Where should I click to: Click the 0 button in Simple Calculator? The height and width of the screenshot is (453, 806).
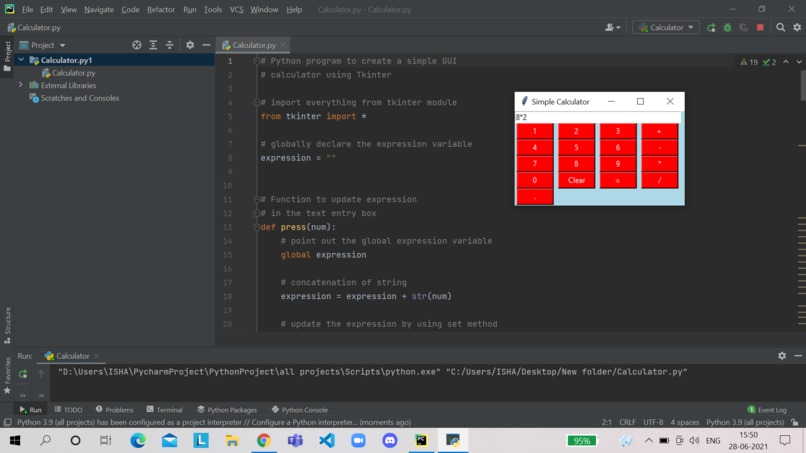[535, 180]
